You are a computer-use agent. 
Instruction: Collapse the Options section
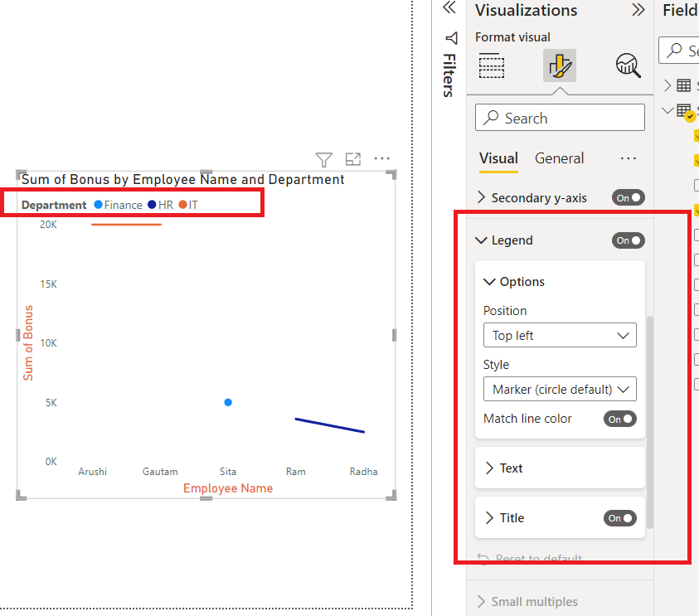(x=514, y=282)
